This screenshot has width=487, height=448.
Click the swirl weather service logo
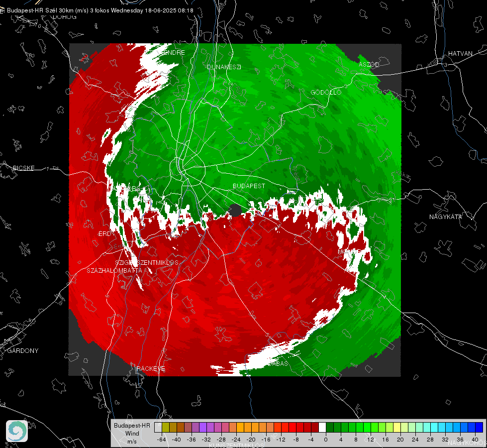17,431
